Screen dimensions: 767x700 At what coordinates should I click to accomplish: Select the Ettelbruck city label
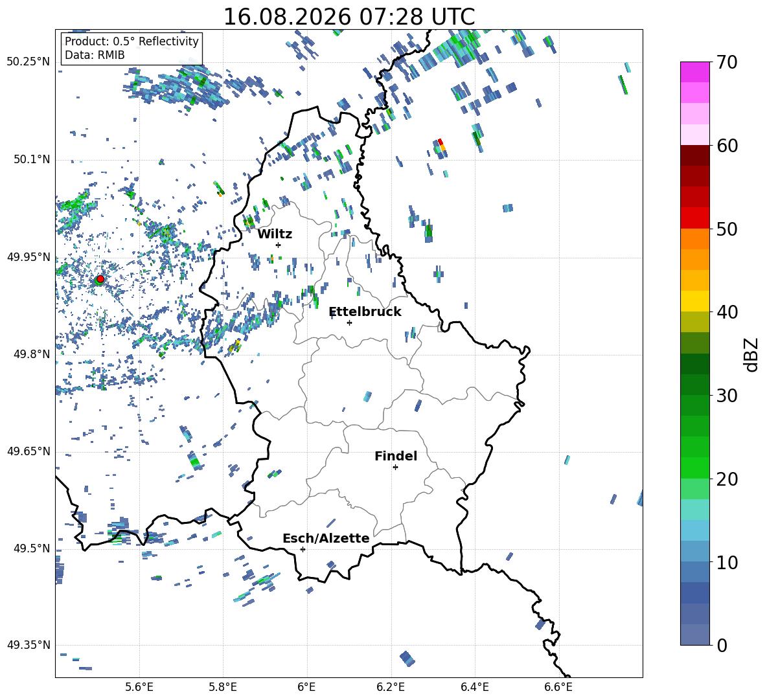click(x=365, y=312)
